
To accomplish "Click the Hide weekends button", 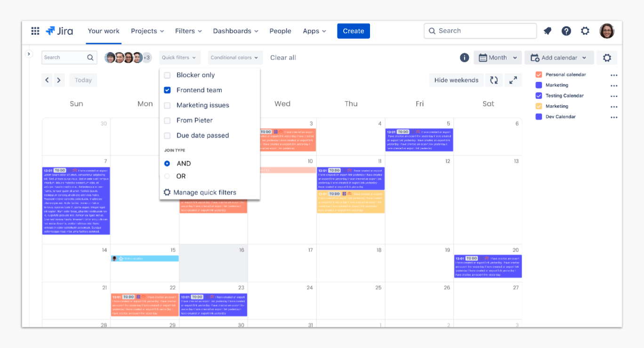I will [456, 80].
